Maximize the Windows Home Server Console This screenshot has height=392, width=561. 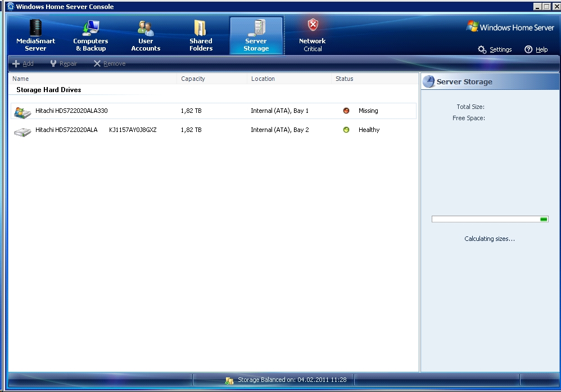coord(547,6)
